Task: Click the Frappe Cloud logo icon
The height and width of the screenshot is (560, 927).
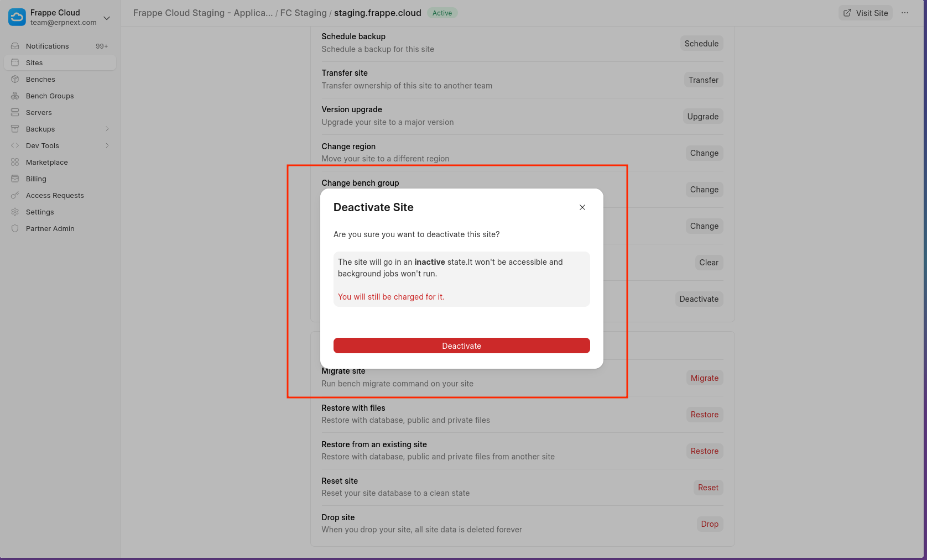Action: pos(17,17)
